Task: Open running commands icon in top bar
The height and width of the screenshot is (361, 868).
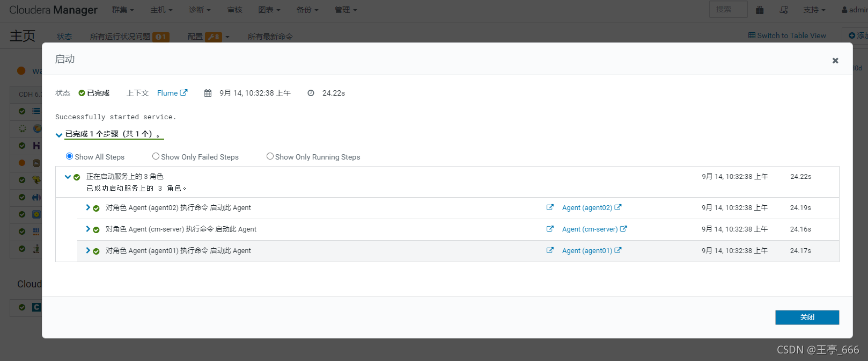Action: [x=784, y=10]
